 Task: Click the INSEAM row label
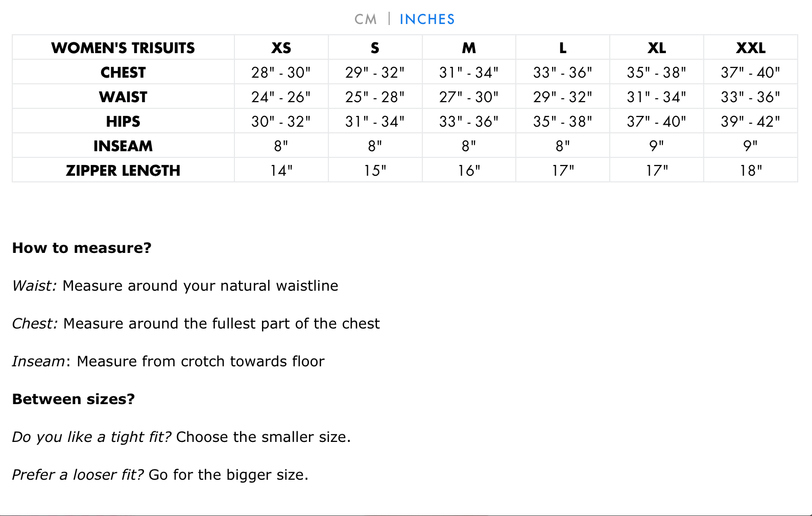[123, 146]
